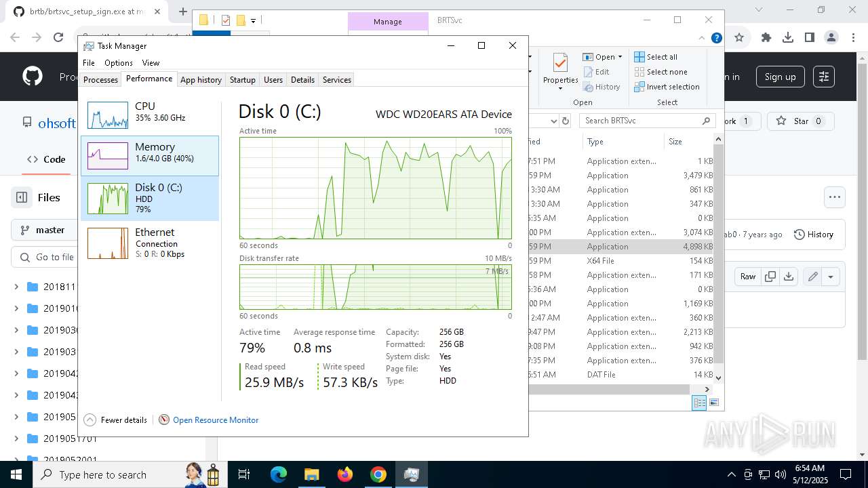Viewport: 868px width, 488px height.
Task: Open the Manage ribbon tab in Explorer
Action: (x=388, y=22)
